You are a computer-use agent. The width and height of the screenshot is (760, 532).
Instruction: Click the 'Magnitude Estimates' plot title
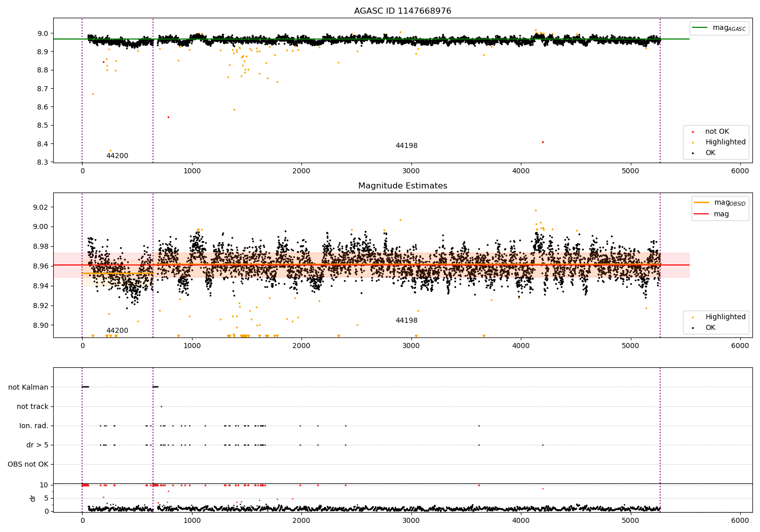[402, 186]
